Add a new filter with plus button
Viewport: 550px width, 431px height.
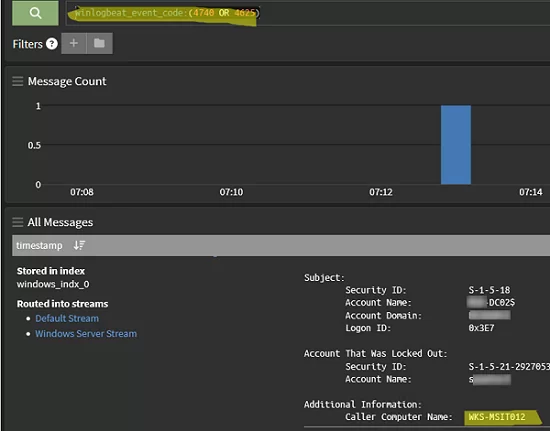coord(74,43)
